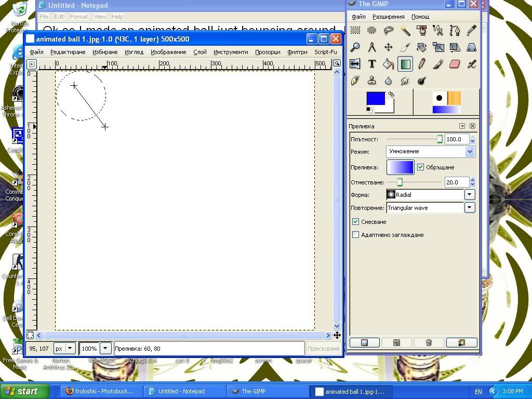
Task: Open the Преливка gradient preview swatch
Action: point(401,167)
